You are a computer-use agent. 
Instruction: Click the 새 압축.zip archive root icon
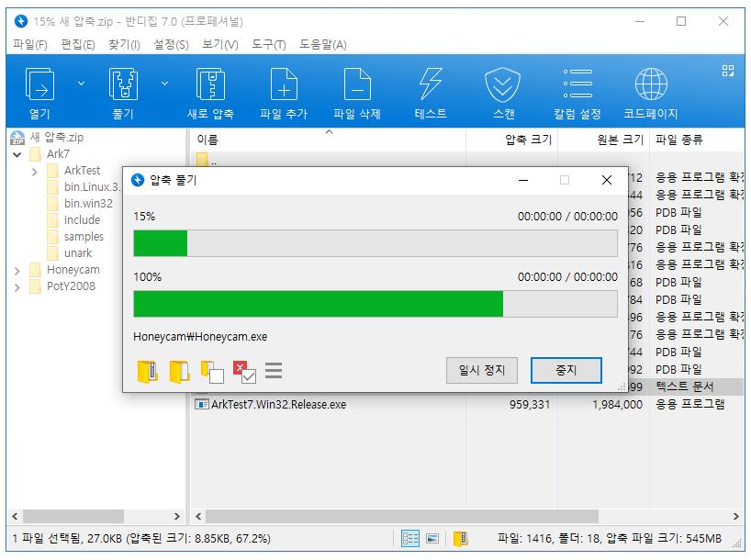[17, 138]
